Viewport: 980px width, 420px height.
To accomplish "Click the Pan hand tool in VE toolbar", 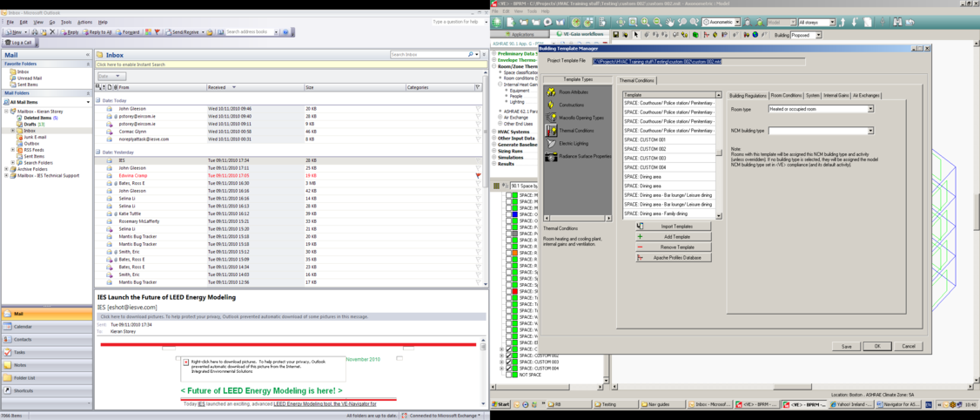I will (x=670, y=23).
